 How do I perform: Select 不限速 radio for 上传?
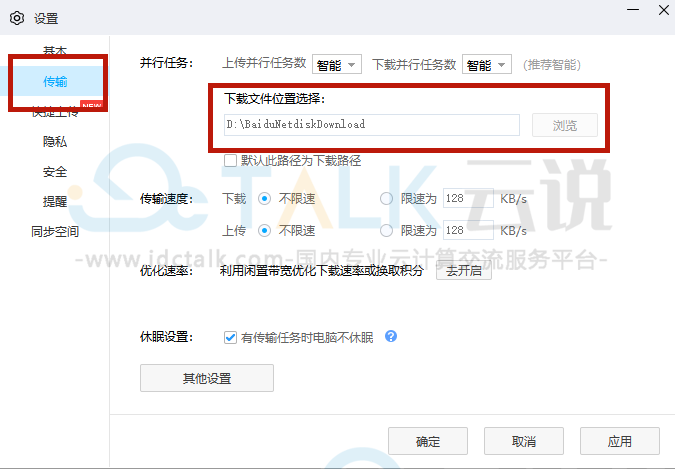pos(264,231)
